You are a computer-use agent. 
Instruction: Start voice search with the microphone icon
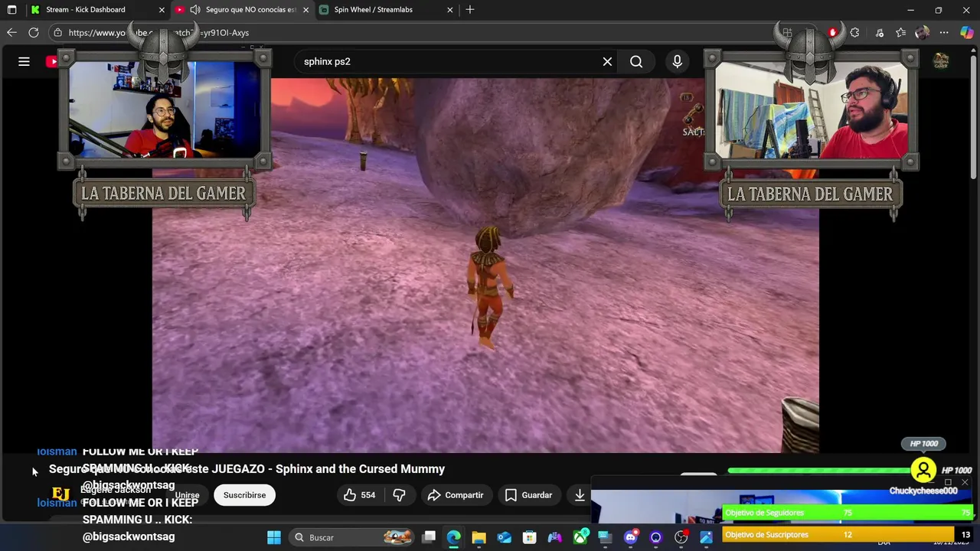[677, 61]
